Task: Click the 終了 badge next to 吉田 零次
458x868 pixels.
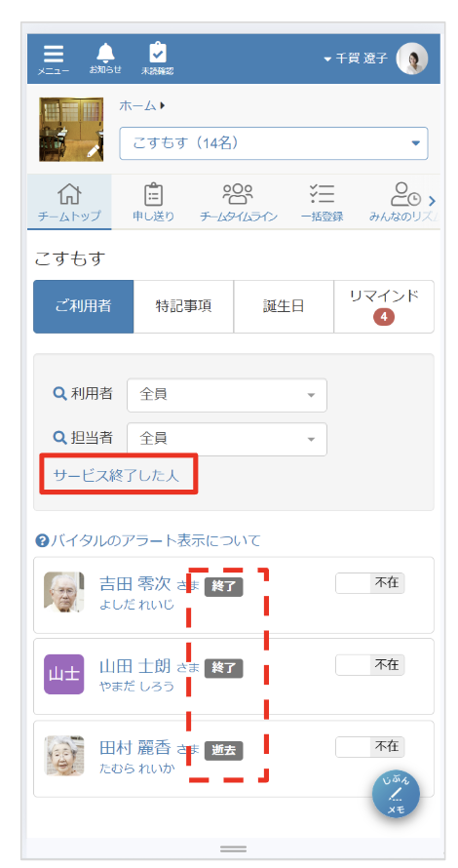Action: [223, 587]
